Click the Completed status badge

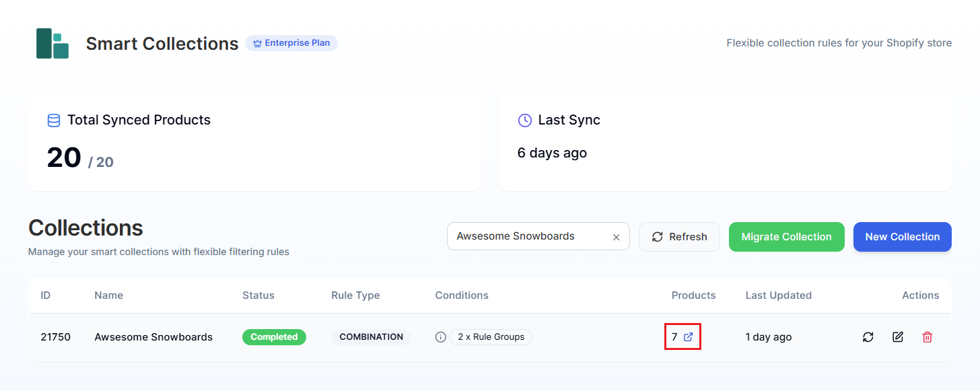tap(274, 336)
